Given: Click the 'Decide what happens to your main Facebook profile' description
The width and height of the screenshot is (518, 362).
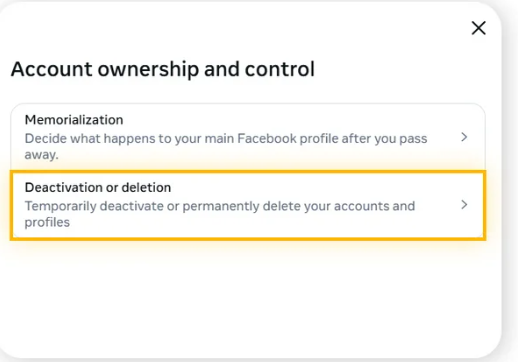Looking at the screenshot, I should [x=226, y=146].
